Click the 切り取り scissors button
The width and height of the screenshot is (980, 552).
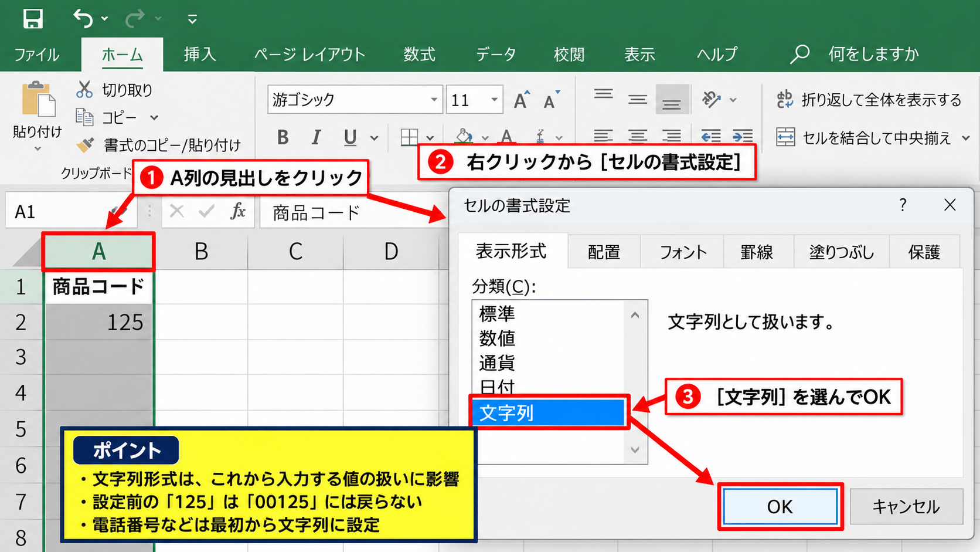pyautogui.click(x=115, y=90)
